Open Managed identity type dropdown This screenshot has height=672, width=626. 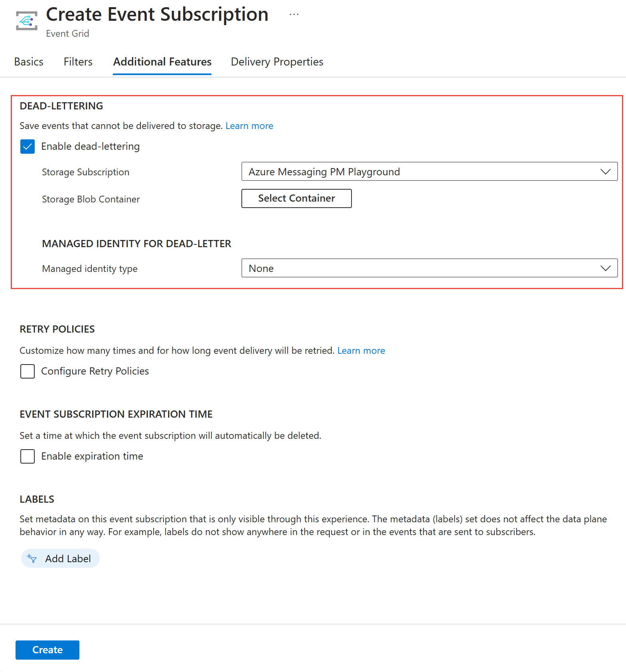[429, 268]
